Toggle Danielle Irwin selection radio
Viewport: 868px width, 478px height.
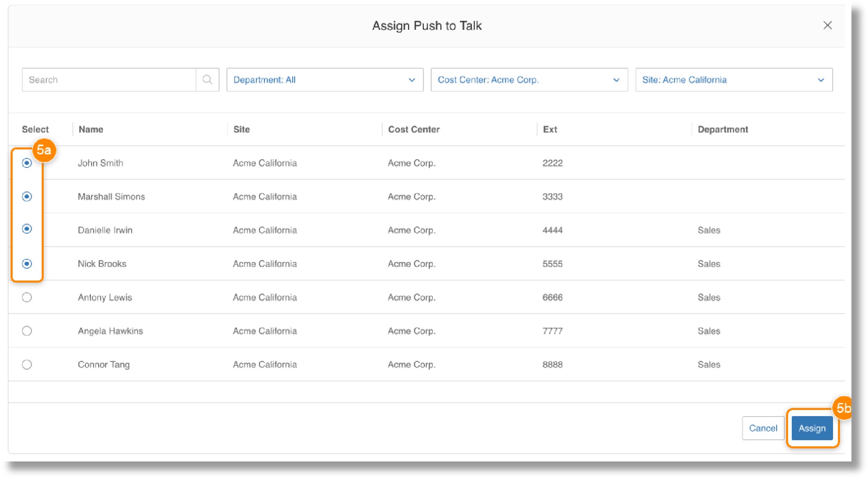pyautogui.click(x=27, y=229)
